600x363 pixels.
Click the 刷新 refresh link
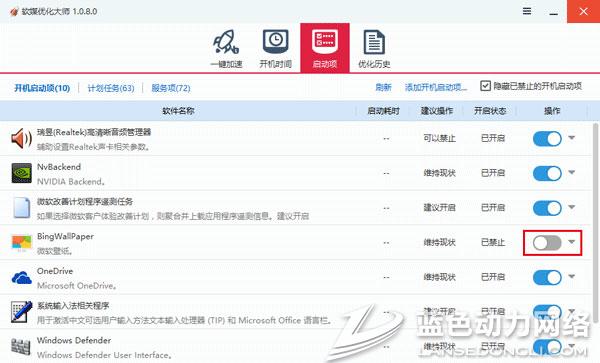(383, 88)
